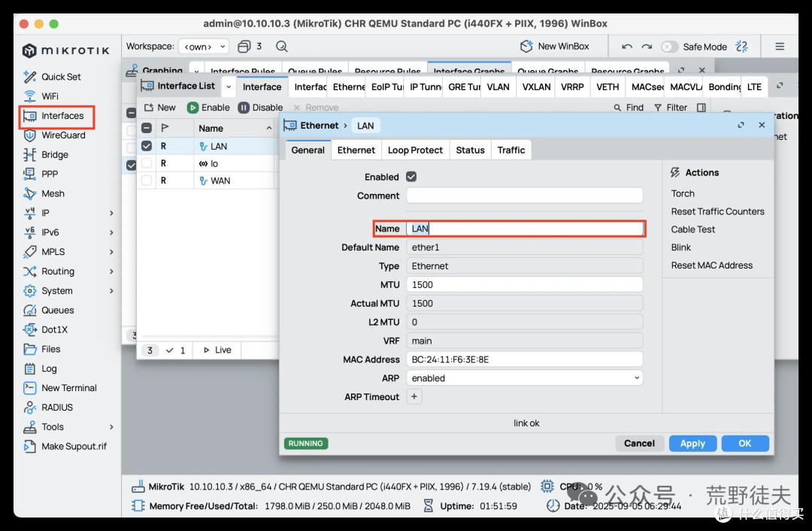Click the New WinBox button
Viewport: 812px width, 531px height.
click(554, 47)
